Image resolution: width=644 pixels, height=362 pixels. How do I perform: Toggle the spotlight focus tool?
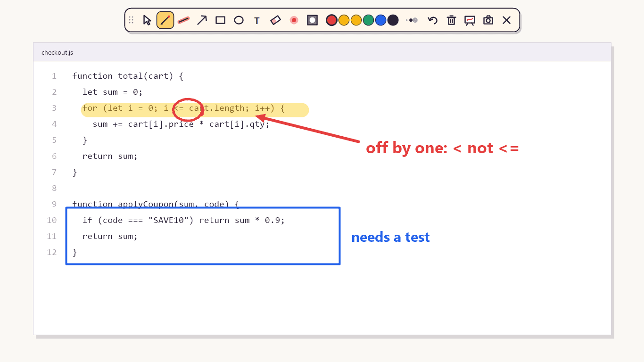[x=312, y=20]
